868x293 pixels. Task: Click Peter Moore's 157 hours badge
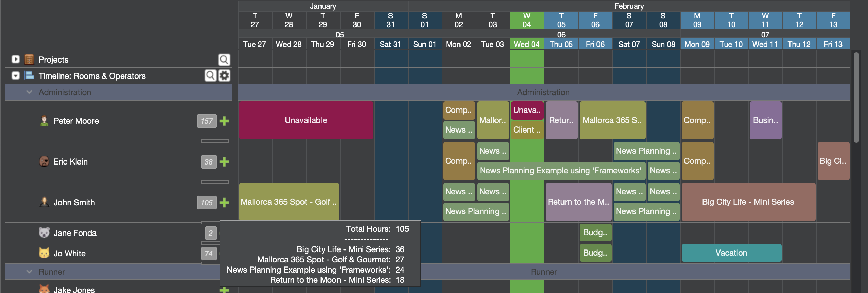point(207,121)
